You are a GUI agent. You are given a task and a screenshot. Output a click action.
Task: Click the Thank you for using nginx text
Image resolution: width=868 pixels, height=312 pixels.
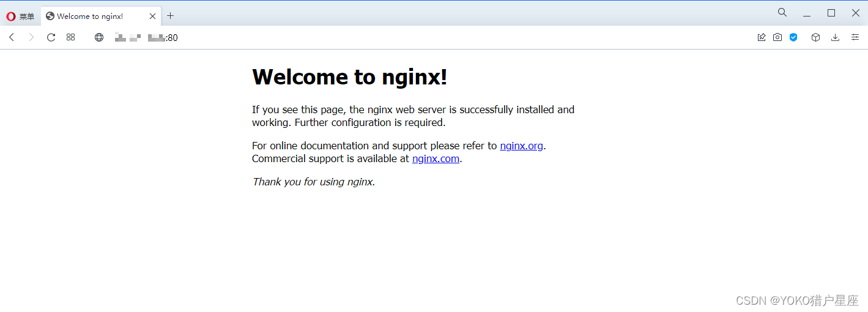coord(314,182)
